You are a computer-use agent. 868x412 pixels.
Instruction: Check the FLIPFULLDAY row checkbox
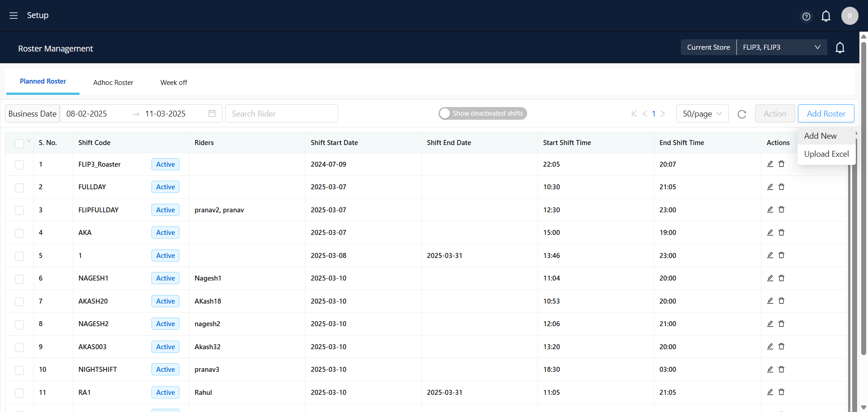pyautogui.click(x=19, y=211)
